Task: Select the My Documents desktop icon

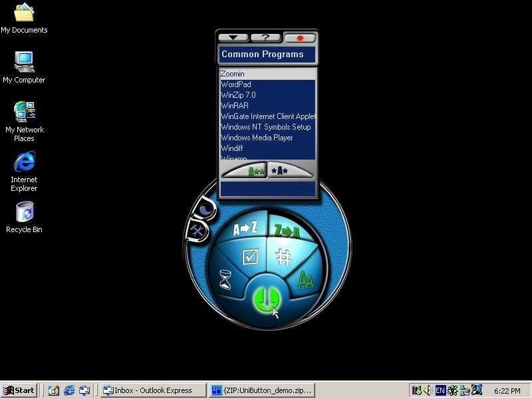Action: click(x=24, y=18)
